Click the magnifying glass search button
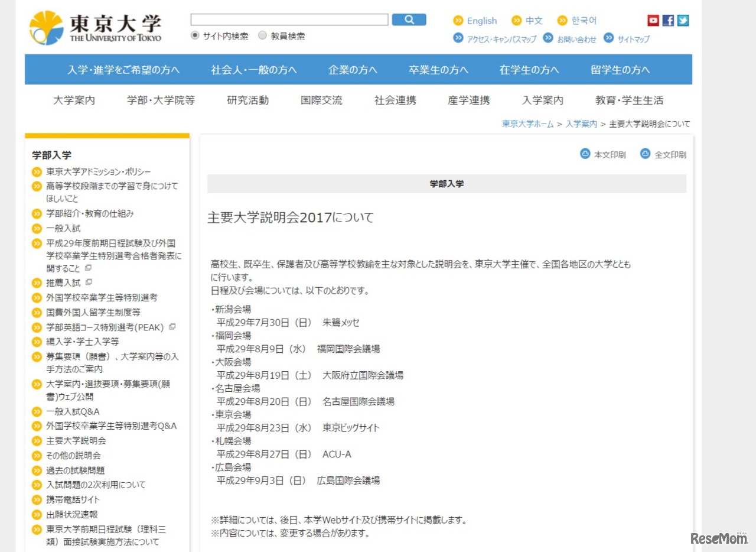 409,20
